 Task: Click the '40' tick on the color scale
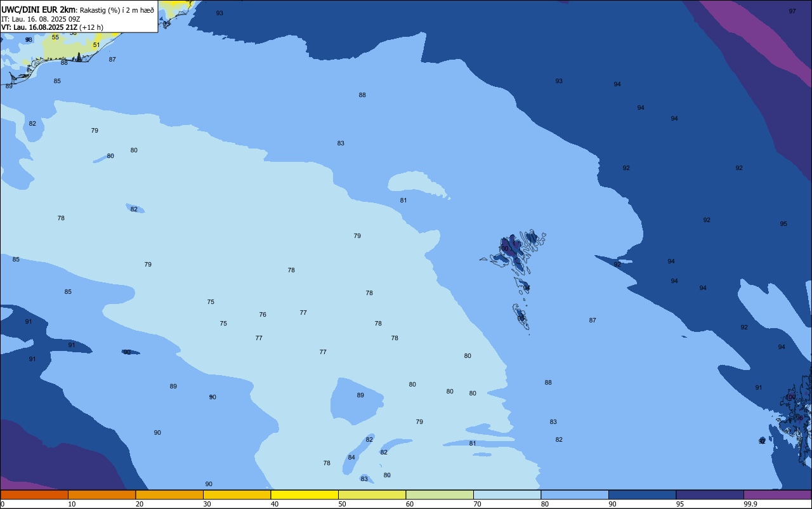pos(275,504)
